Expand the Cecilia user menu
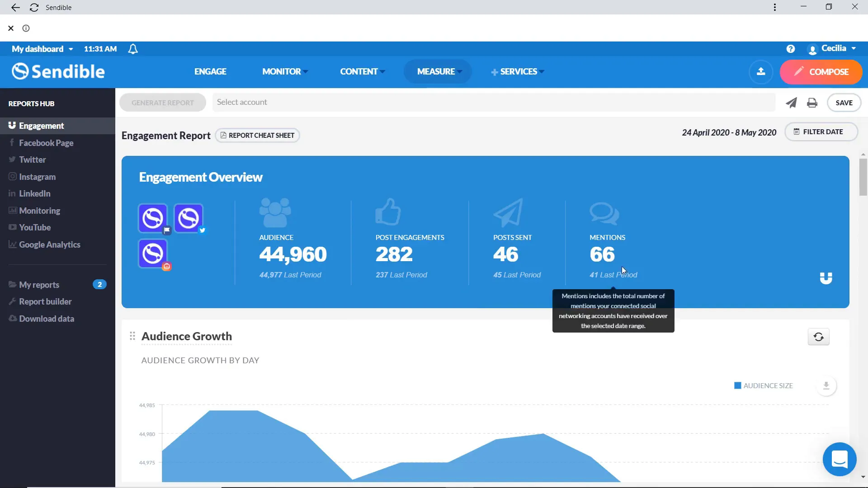Screen dimensions: 868x488 point(832,48)
